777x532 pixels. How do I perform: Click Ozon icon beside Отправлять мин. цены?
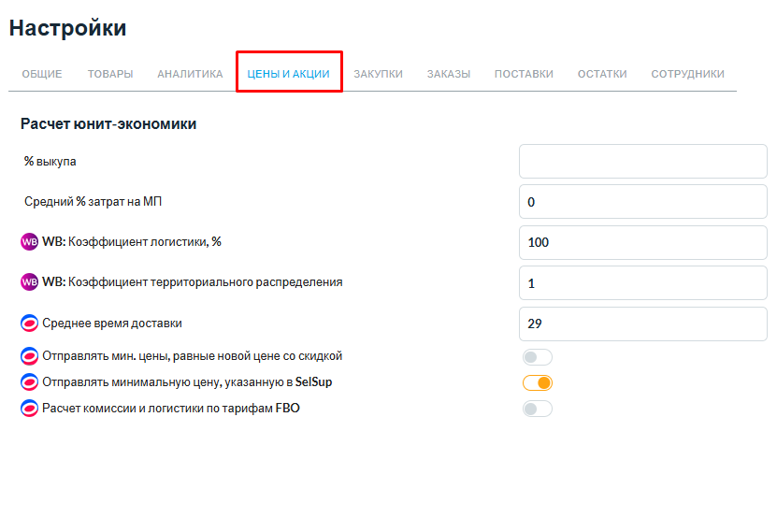click(x=29, y=356)
